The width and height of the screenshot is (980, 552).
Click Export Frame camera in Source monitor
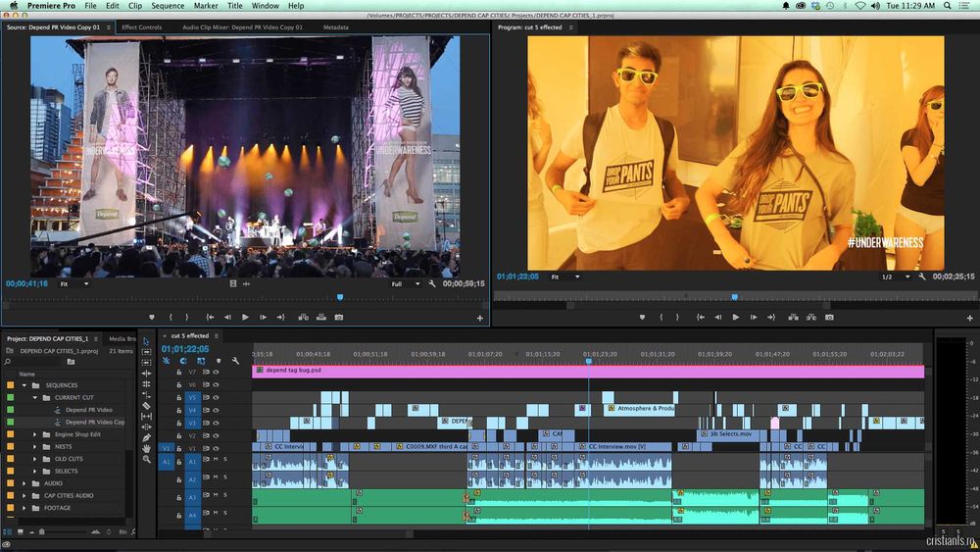(339, 317)
